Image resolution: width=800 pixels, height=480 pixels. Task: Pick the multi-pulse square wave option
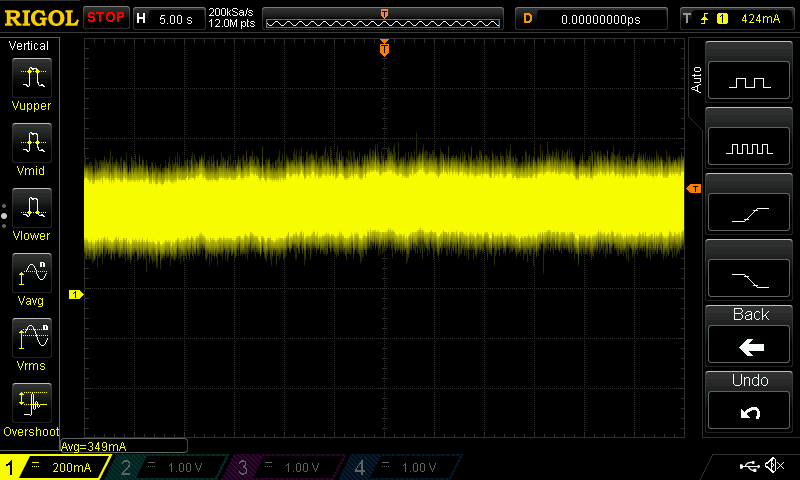[x=750, y=147]
